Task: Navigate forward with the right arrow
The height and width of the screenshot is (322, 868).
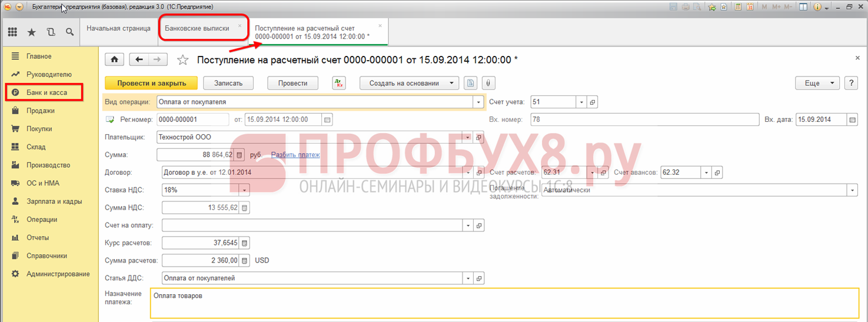Action: point(158,59)
